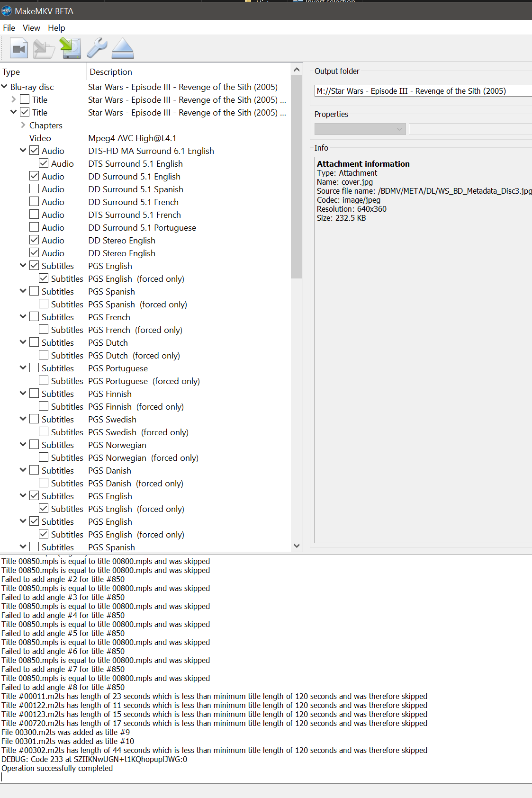Click 'Name: cover.jpg' in the Info panel
Screen dimensions: 532x798
tap(345, 182)
